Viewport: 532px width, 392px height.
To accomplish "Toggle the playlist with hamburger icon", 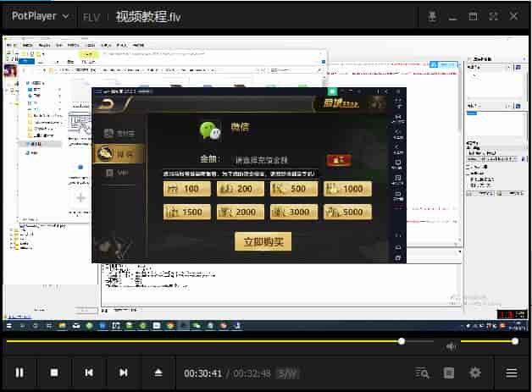I will pyautogui.click(x=512, y=373).
